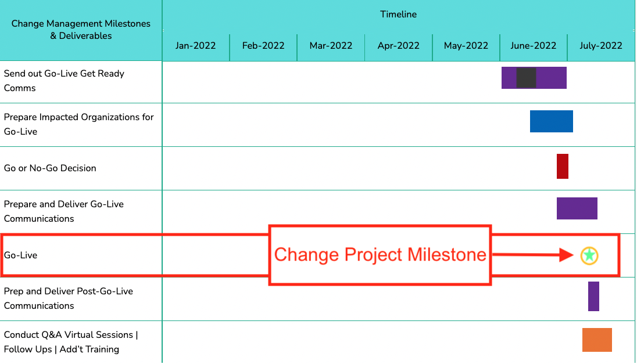Select the blue Prepare Impacted Organizations bar
This screenshot has height=364, width=637.
(551, 121)
